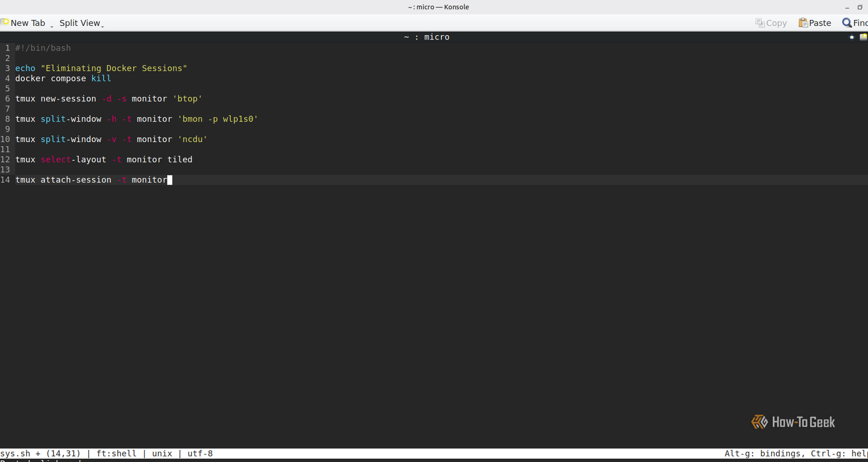Screen dimensions: 868x462
Task: Click the 'tmux select-layout -t monitor tiled' line
Action: (x=104, y=159)
